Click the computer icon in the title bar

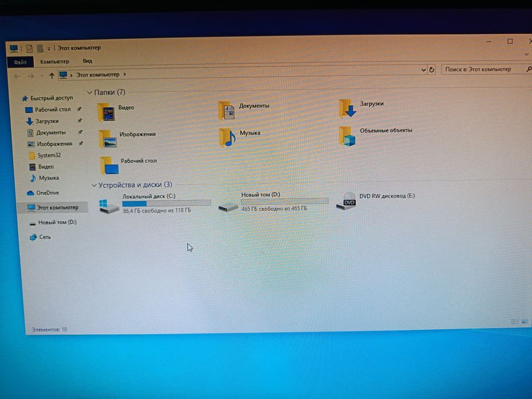14,49
